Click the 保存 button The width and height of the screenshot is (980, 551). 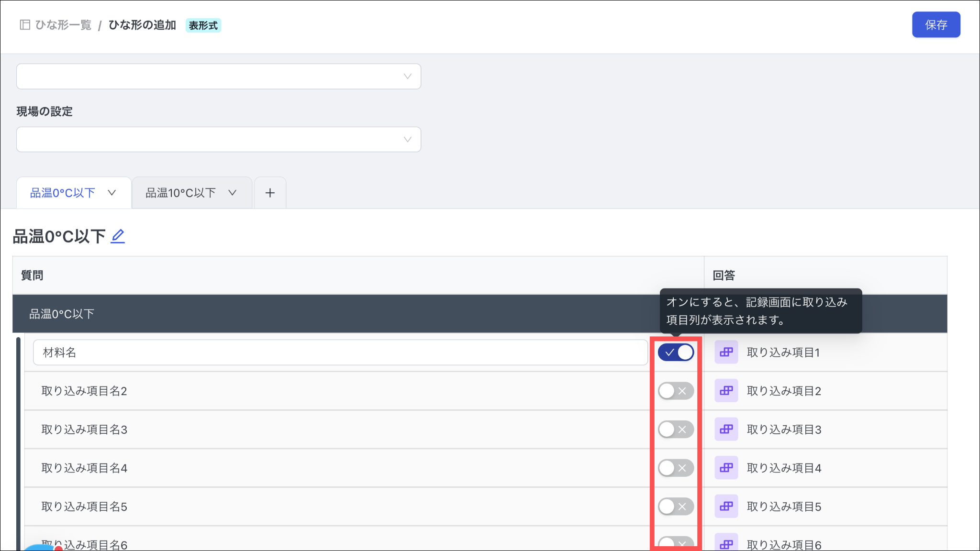pos(935,25)
